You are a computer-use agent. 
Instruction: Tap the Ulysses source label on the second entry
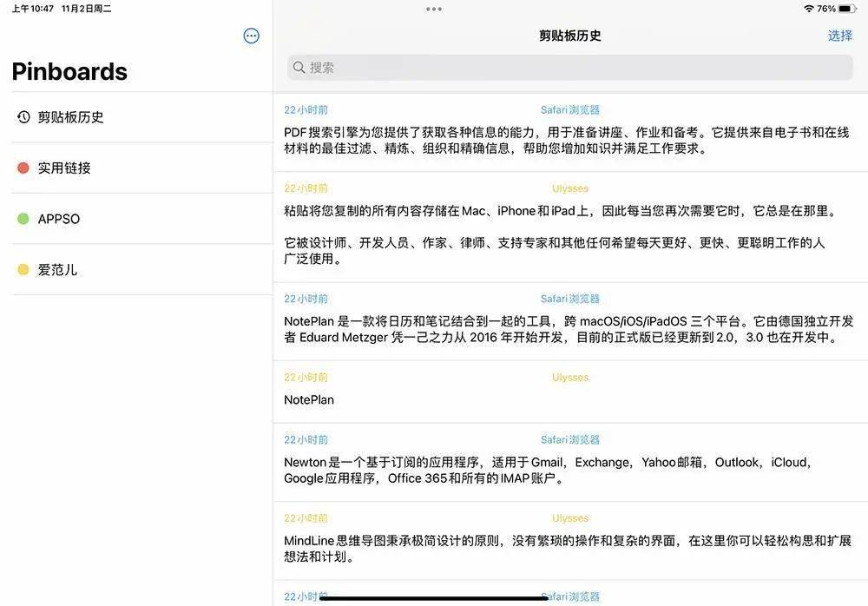[x=570, y=188]
